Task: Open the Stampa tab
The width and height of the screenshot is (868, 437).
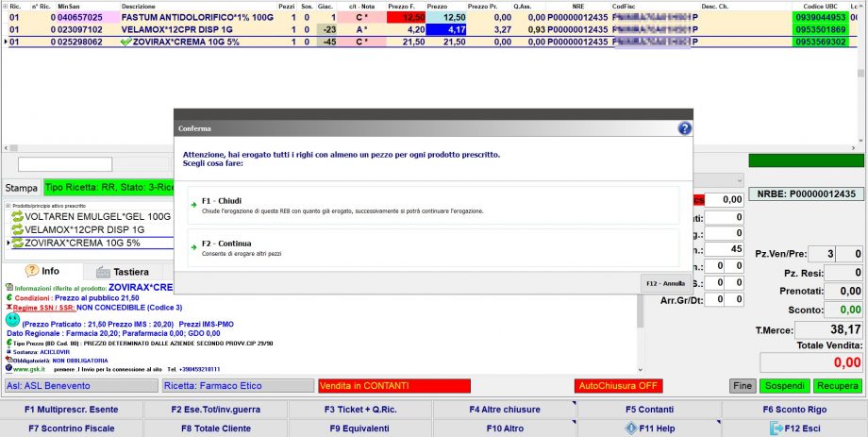Action: pyautogui.click(x=20, y=187)
